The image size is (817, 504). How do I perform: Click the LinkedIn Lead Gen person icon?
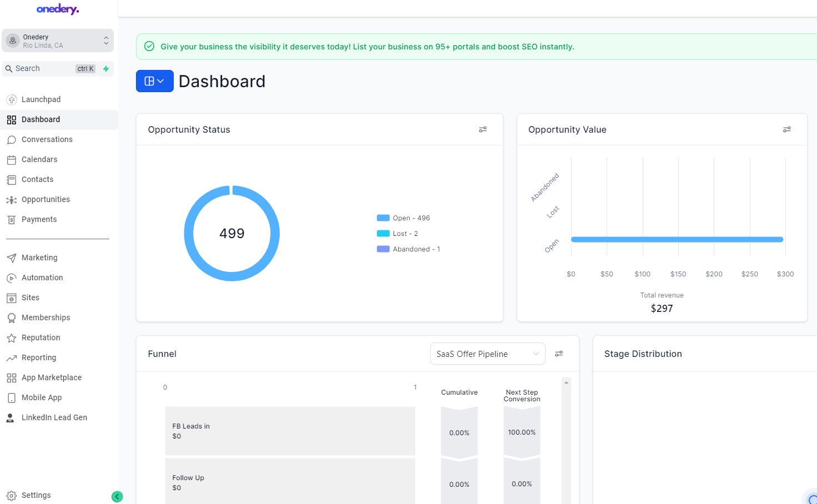click(x=10, y=418)
